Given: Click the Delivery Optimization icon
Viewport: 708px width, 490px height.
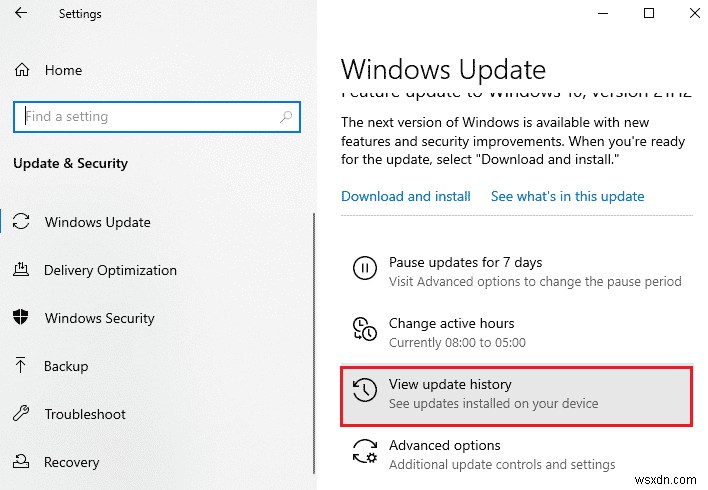Looking at the screenshot, I should click(22, 270).
